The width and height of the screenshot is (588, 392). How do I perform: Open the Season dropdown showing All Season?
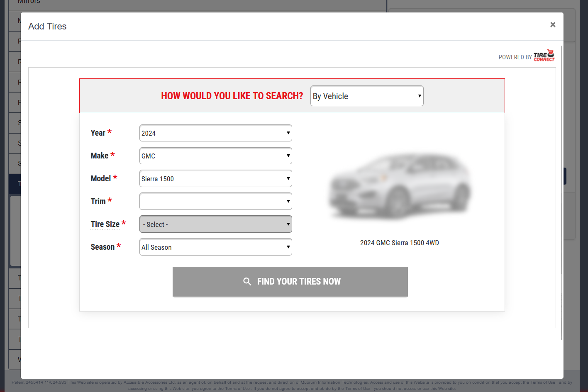[216, 247]
